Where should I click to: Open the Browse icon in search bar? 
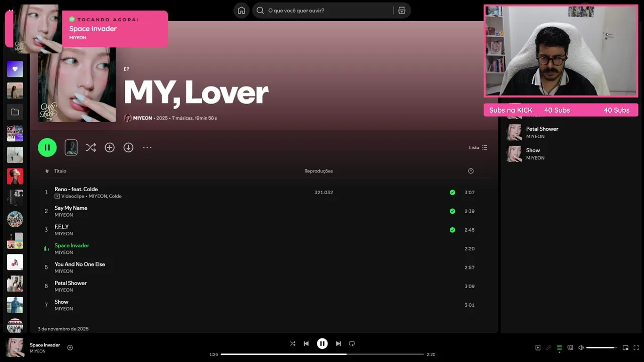(x=401, y=11)
